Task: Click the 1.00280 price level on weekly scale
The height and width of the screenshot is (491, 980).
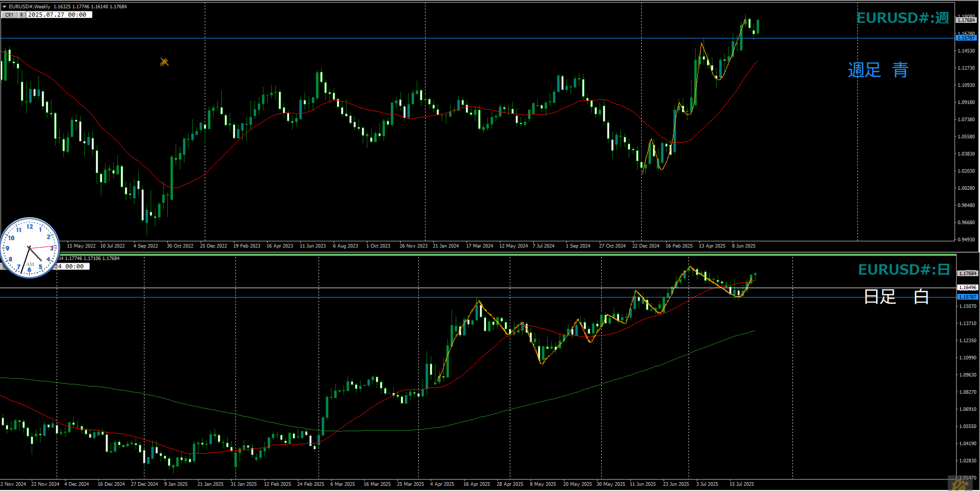Action: [966, 188]
